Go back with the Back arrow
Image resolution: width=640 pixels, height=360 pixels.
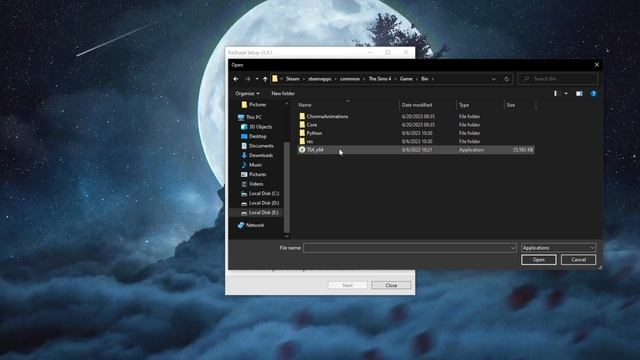coord(236,79)
